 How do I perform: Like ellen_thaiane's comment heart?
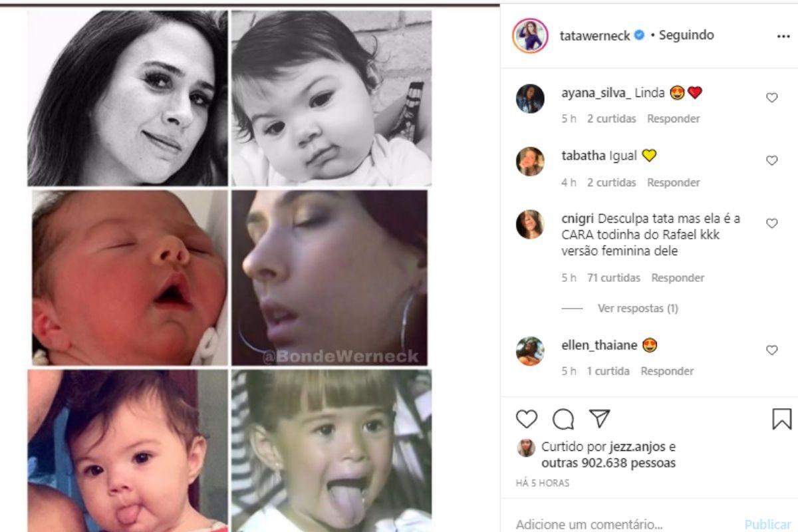click(772, 350)
